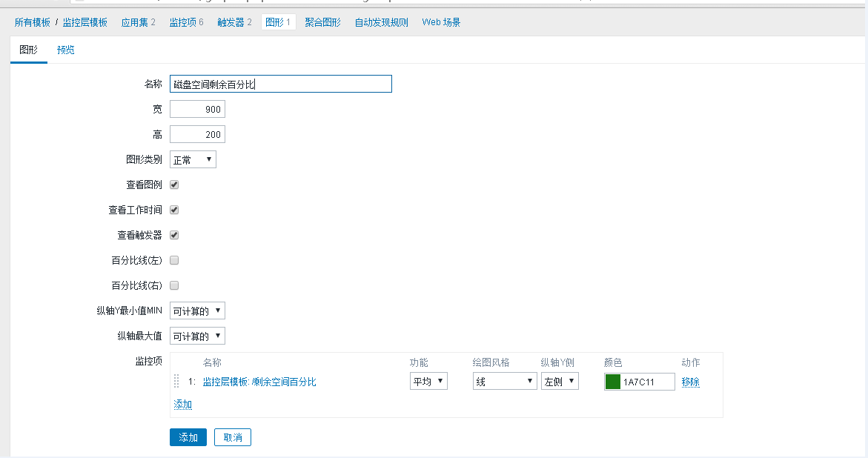This screenshot has height=458, width=868.
Task: Open the 纵轴Y侧 dropdown showing 左侧
Action: 560,382
